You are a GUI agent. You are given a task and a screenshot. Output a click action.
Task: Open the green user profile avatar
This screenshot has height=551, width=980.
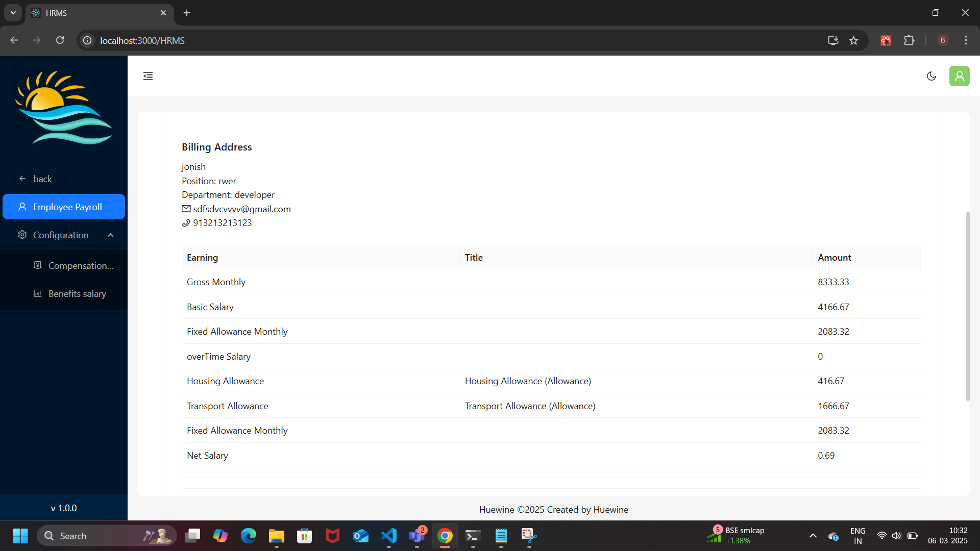point(960,76)
